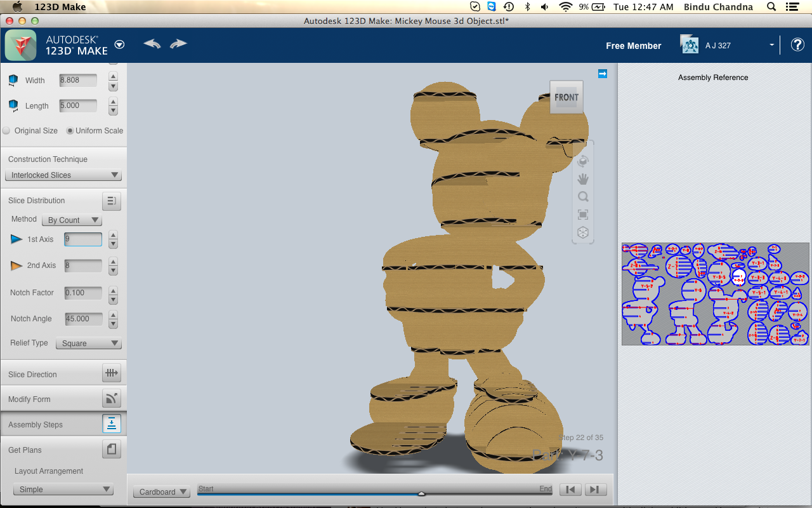This screenshot has width=812, height=508.
Task: Click the assembly steps timeline slider handle
Action: tap(421, 493)
